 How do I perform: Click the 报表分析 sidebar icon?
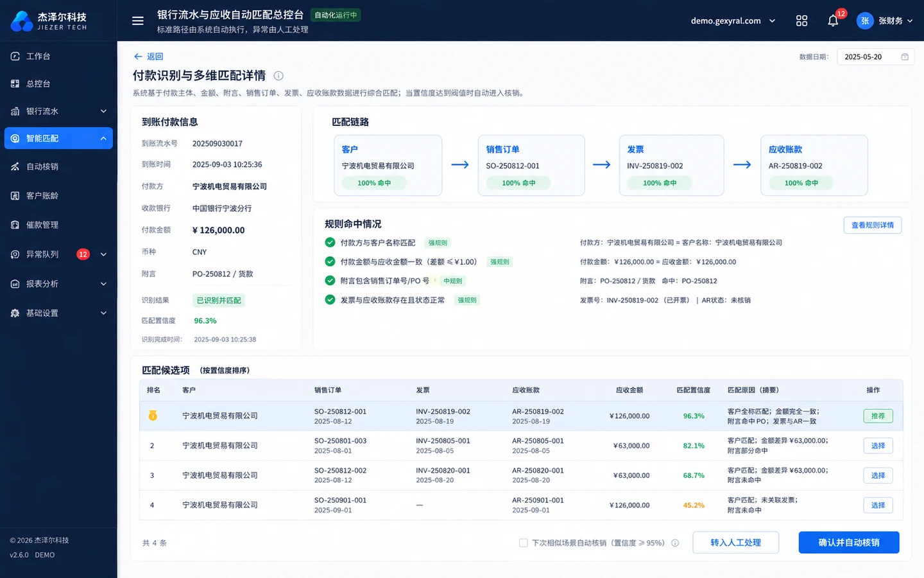(15, 283)
